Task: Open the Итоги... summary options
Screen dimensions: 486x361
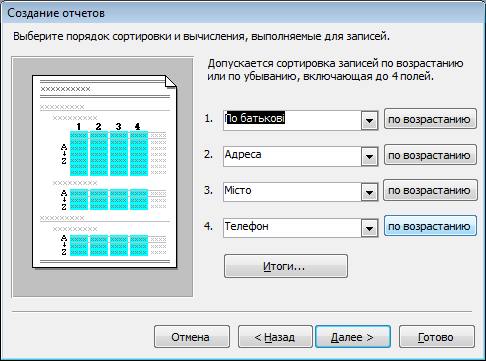Action: pos(286,266)
